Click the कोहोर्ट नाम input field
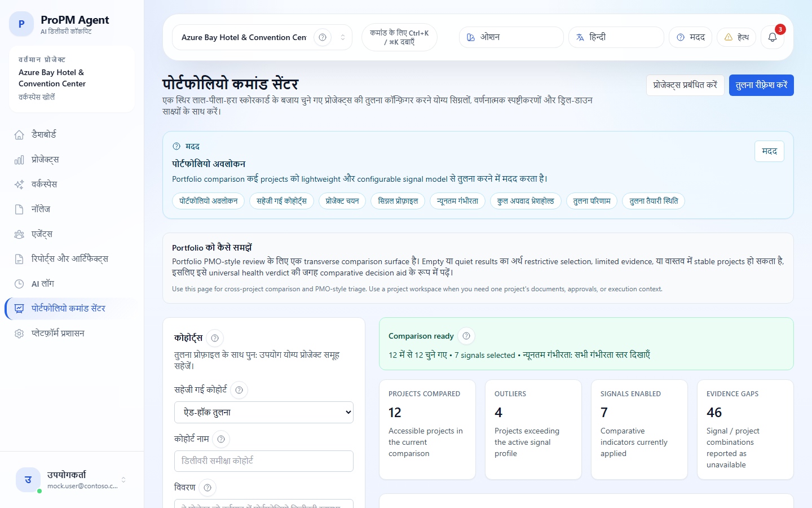 263,461
